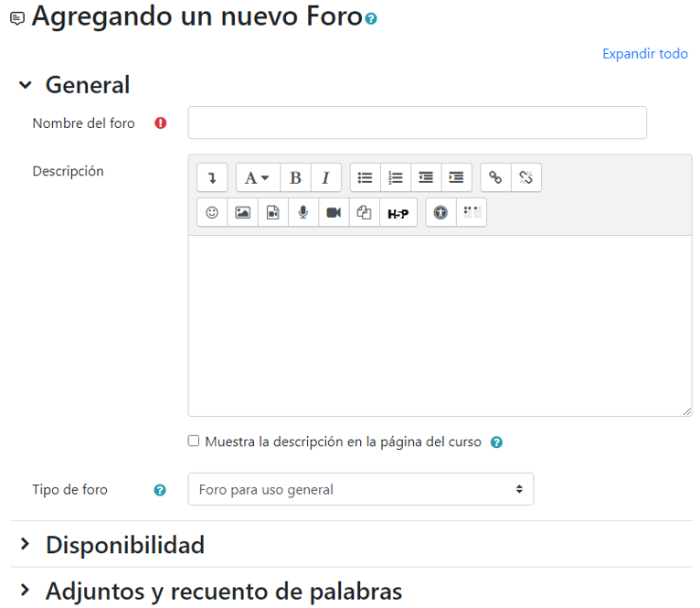The width and height of the screenshot is (700, 608).
Task: Insert a media file icon
Action: (272, 212)
